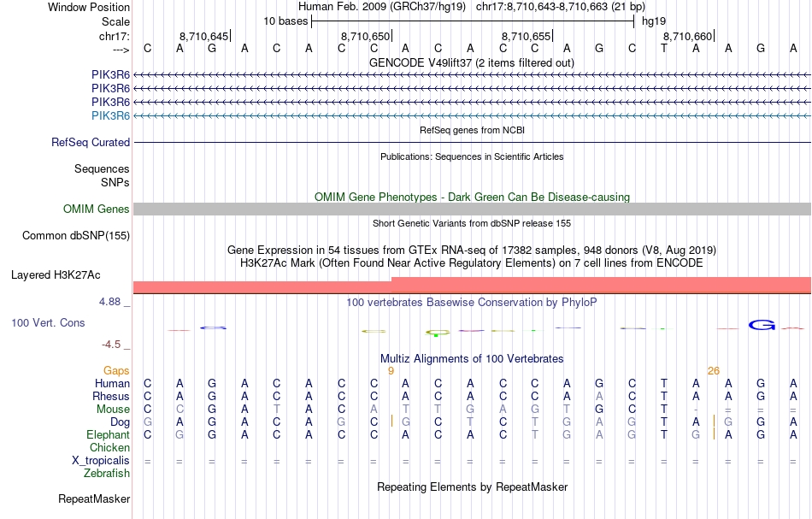Viewport: 812px width, 519px height.
Task: Click the orange gap number 9
Action: [x=391, y=371]
